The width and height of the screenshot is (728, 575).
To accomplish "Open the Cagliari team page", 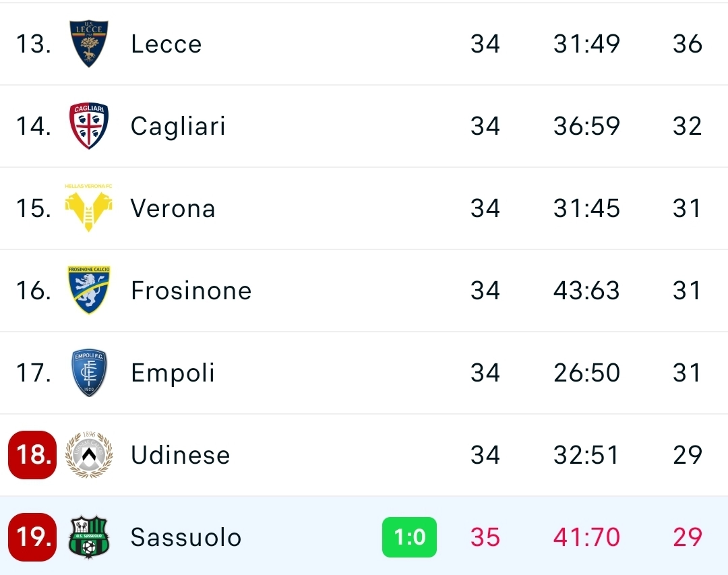I will click(x=178, y=126).
